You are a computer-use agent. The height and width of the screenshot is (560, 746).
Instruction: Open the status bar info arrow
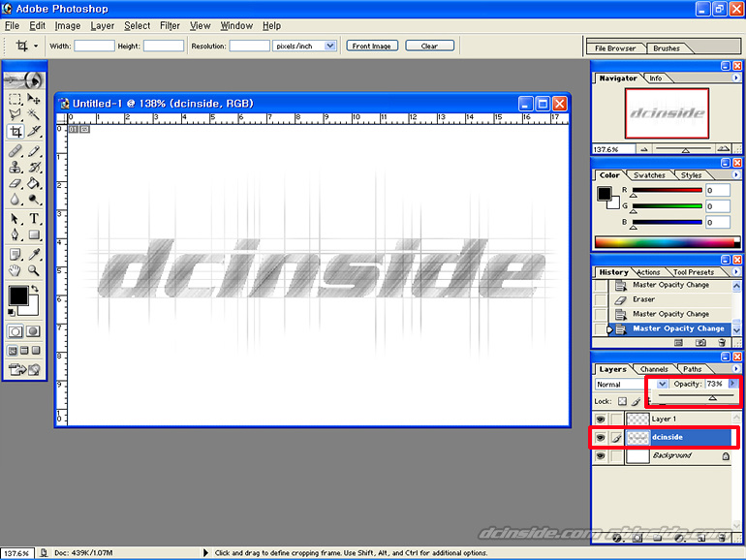click(205, 553)
